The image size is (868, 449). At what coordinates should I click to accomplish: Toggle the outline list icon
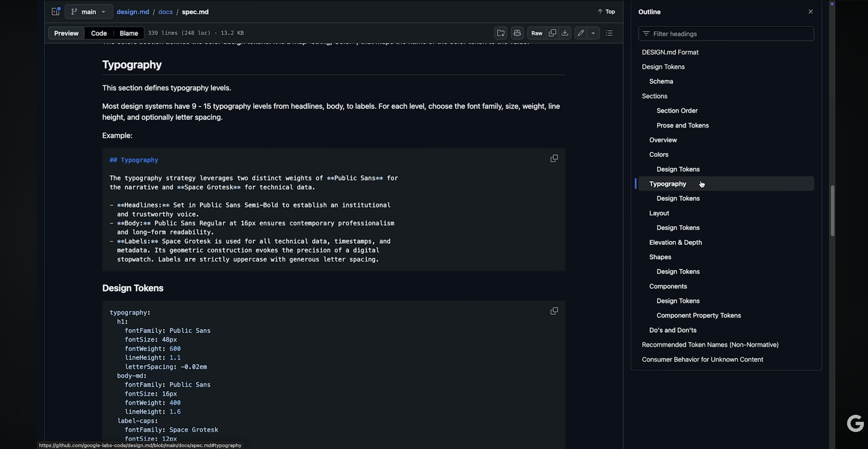(x=609, y=33)
